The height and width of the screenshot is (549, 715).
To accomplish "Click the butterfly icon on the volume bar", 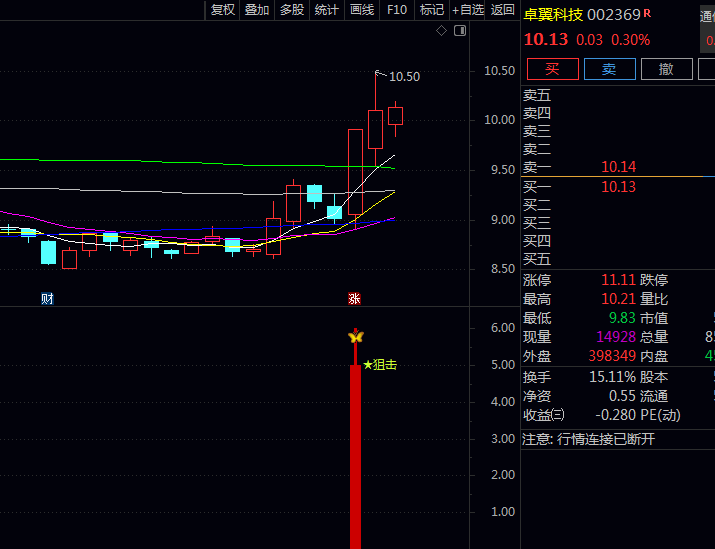I will pyautogui.click(x=356, y=337).
